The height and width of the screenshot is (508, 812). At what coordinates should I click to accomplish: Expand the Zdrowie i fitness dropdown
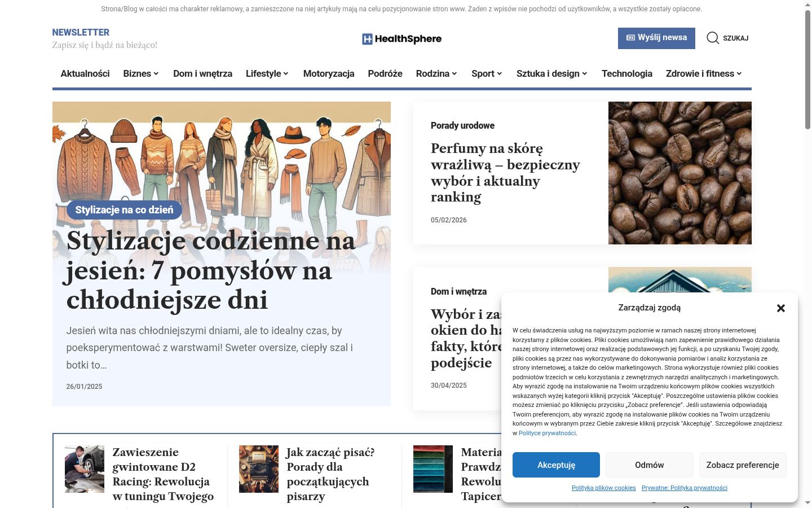(x=704, y=73)
